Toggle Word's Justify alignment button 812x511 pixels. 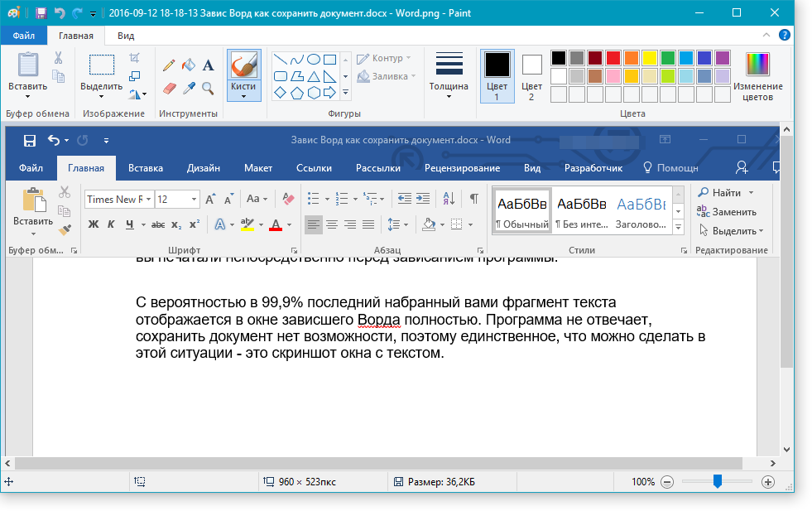pos(368,224)
